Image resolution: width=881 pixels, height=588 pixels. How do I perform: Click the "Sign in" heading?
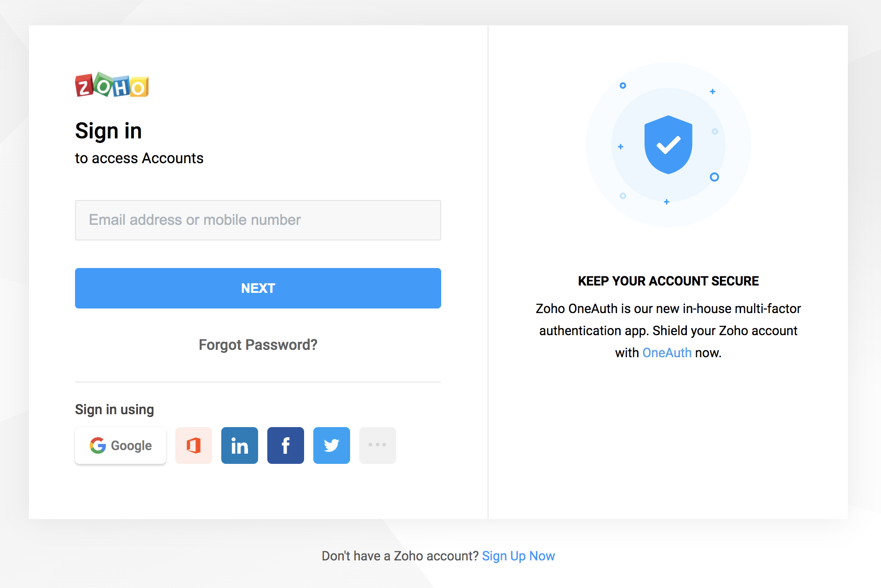[x=109, y=131]
